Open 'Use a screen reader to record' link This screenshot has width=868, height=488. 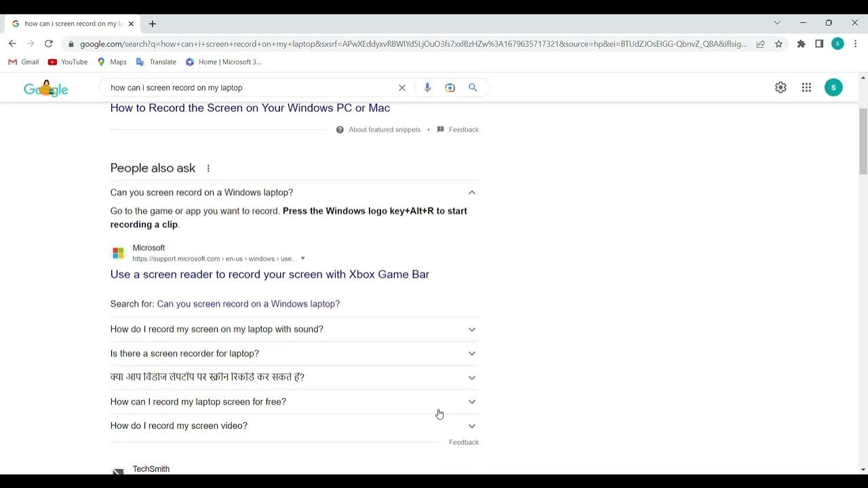[270, 274]
